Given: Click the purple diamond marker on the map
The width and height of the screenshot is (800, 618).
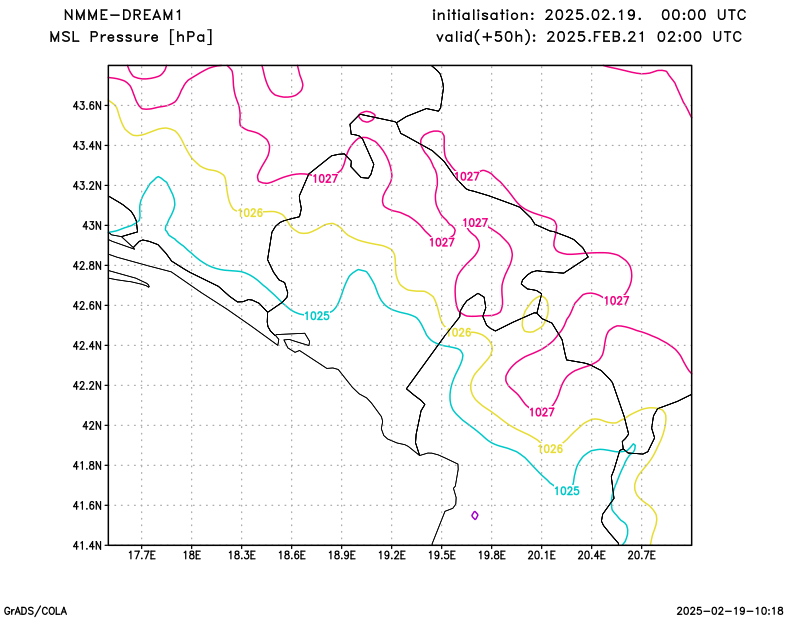Looking at the screenshot, I should (x=475, y=515).
